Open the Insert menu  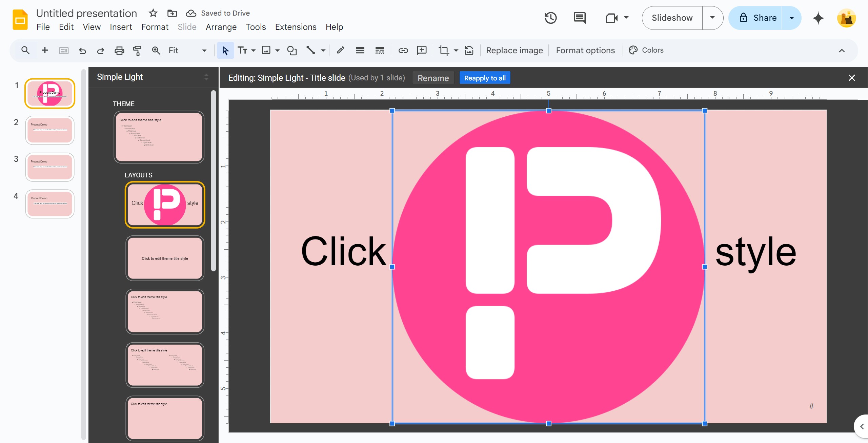tap(121, 27)
